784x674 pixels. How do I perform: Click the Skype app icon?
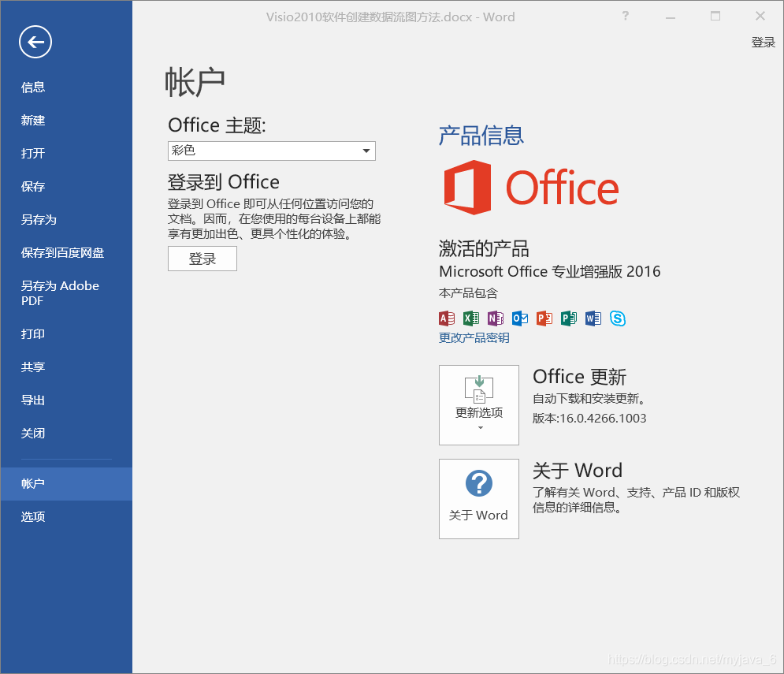pos(618,318)
